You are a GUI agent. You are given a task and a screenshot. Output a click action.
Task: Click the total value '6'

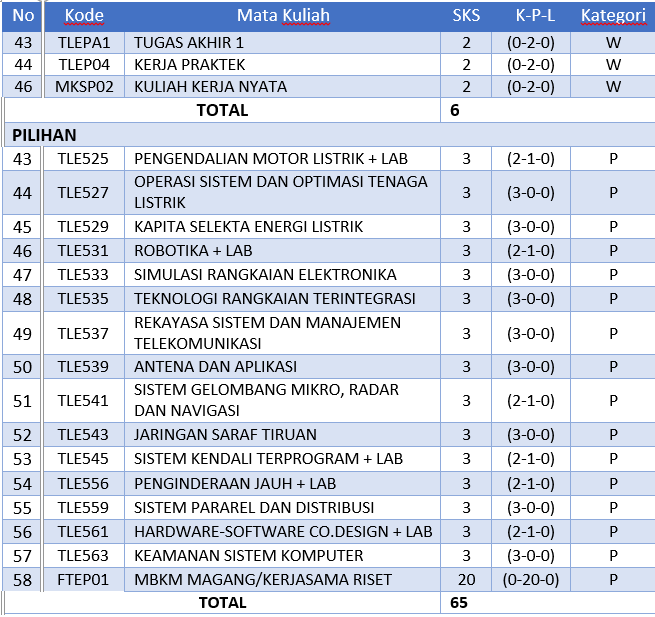point(455,110)
